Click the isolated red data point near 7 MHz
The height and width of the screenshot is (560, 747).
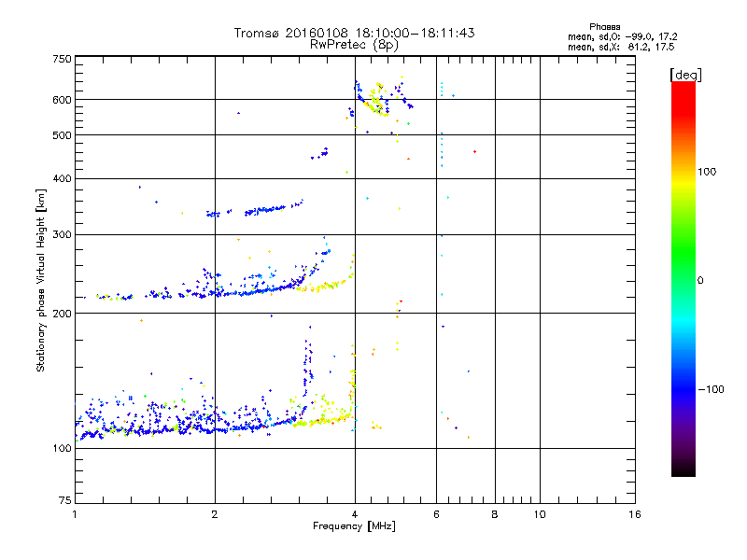(474, 151)
